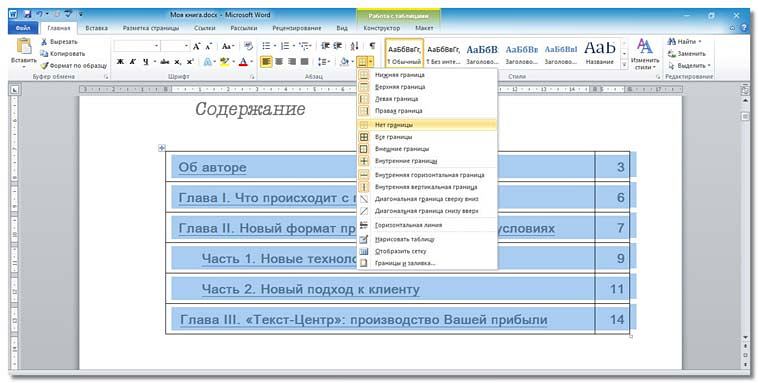758x383 pixels.
Task: Toggle Underline (Ч) formatting
Action: [145, 62]
